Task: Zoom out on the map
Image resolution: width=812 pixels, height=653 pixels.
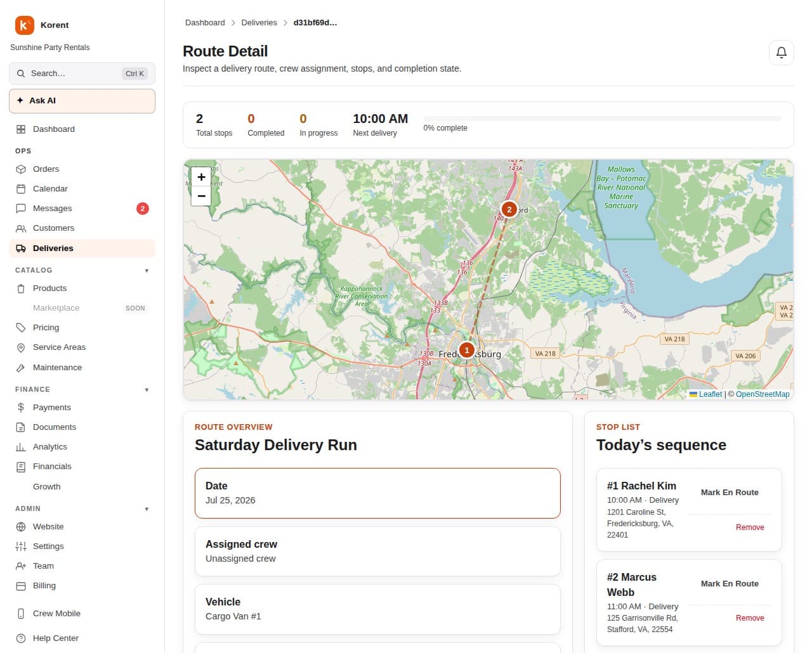Action: [x=201, y=196]
